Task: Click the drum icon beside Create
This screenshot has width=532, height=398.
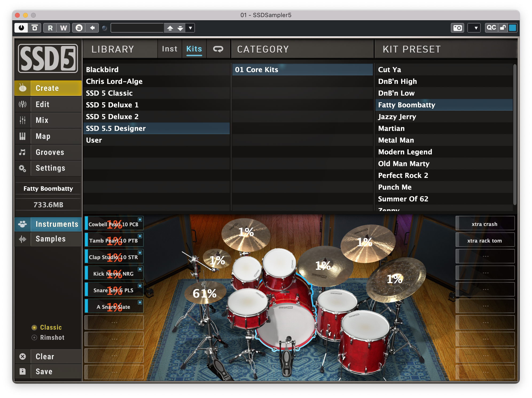Action: [23, 88]
